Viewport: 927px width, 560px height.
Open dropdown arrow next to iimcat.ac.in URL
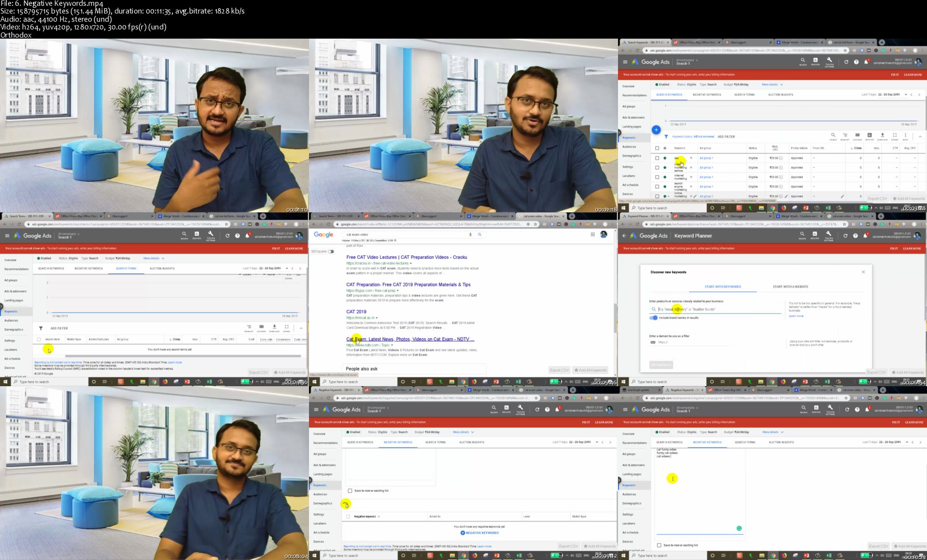377,318
